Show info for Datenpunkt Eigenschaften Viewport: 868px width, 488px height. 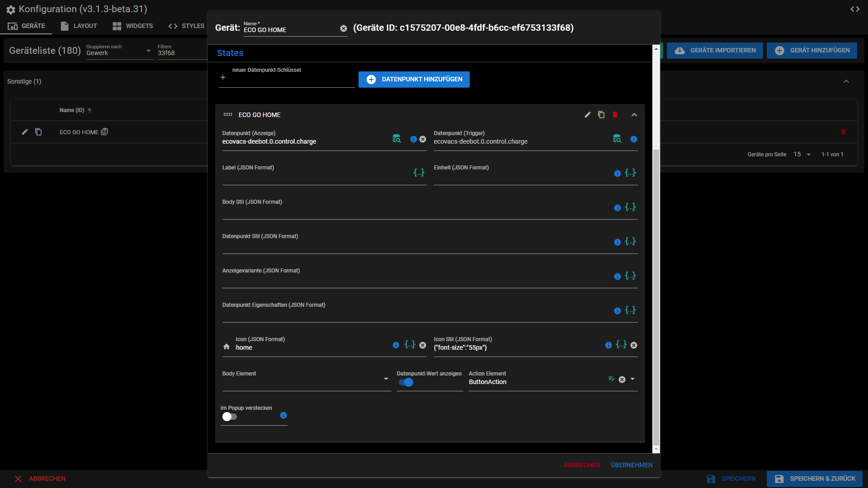click(x=617, y=311)
